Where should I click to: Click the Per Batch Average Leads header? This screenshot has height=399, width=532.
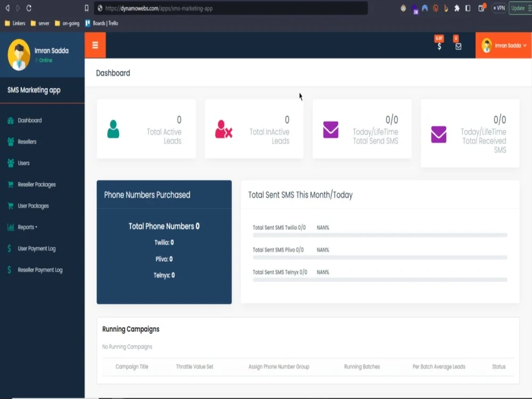tap(439, 367)
